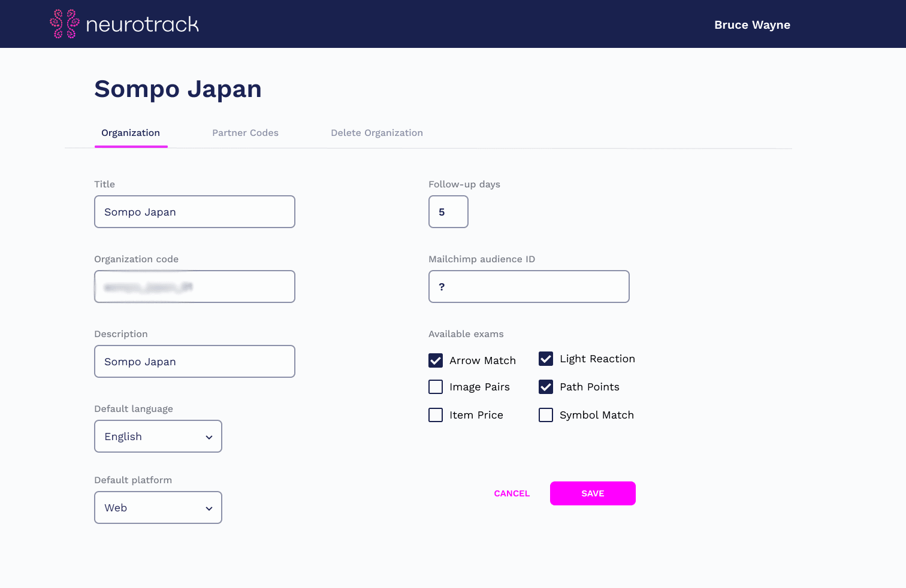This screenshot has width=906, height=588.
Task: Click the English dropdown chevron
Action: point(209,436)
